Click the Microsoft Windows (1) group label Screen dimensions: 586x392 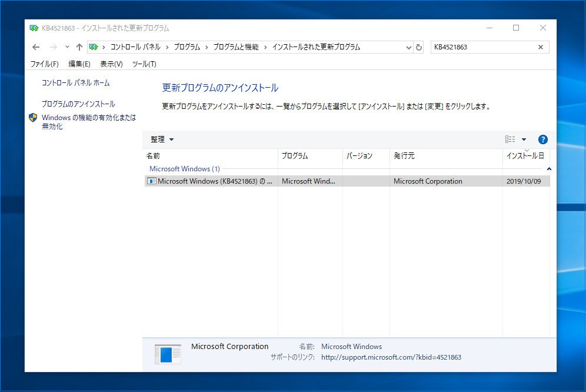click(x=185, y=169)
